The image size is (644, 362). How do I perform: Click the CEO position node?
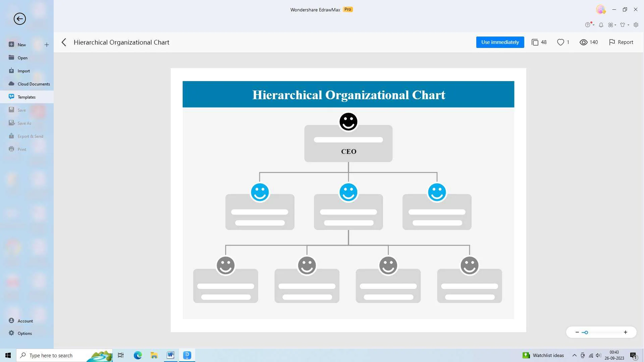(348, 143)
